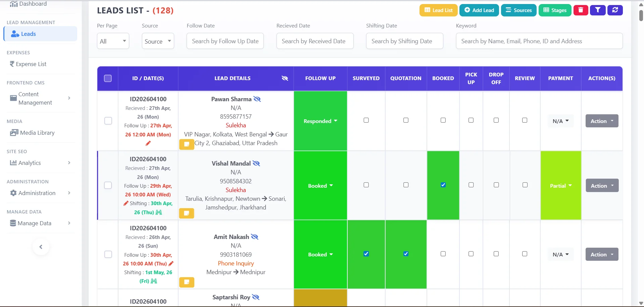Click green route icon after (Fri)
This screenshot has height=307, width=644.
point(154,281)
